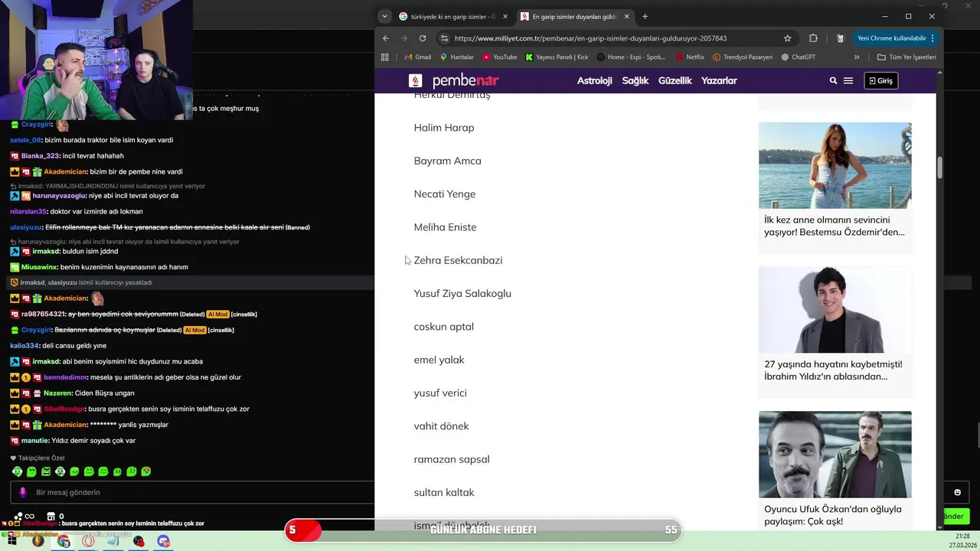The height and width of the screenshot is (551, 980).
Task: Open the Sağlık menu item
Action: (x=635, y=80)
